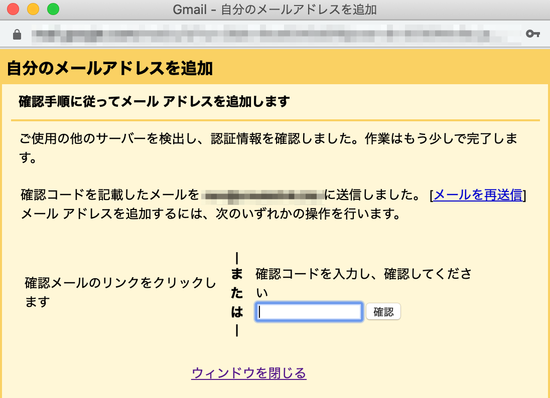Minimize the window with yellow button
The width and height of the screenshot is (550, 398).
(33, 9)
